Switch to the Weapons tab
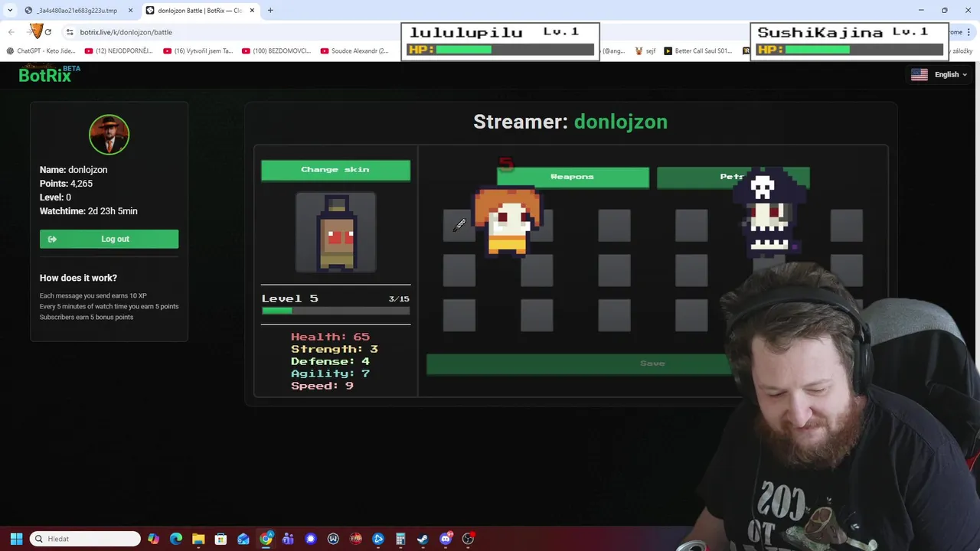The image size is (980, 551). coord(572,177)
